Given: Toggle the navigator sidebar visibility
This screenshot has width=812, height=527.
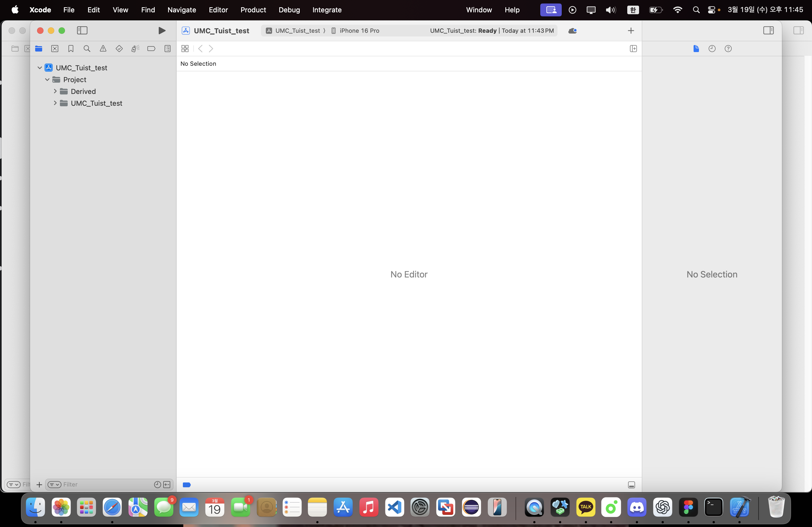Looking at the screenshot, I should pos(82,31).
